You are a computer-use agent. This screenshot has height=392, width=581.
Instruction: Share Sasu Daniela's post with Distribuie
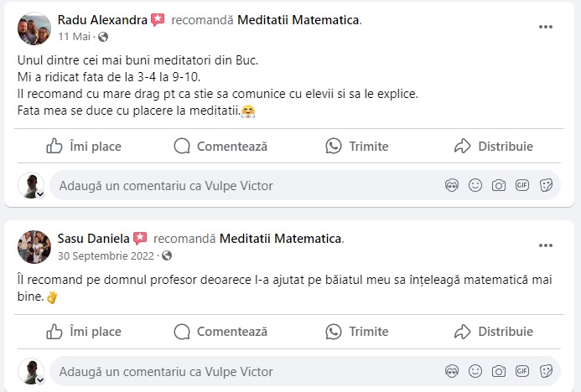click(x=494, y=331)
